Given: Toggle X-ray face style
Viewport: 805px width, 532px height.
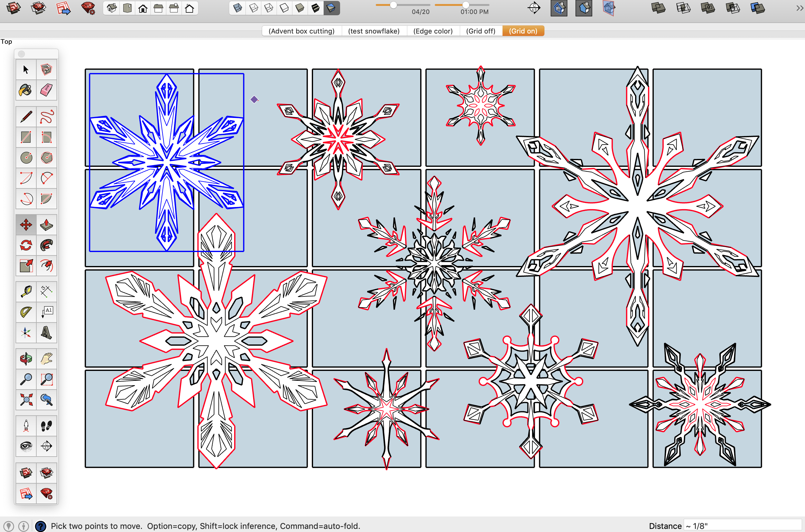Looking at the screenshot, I should coord(238,8).
